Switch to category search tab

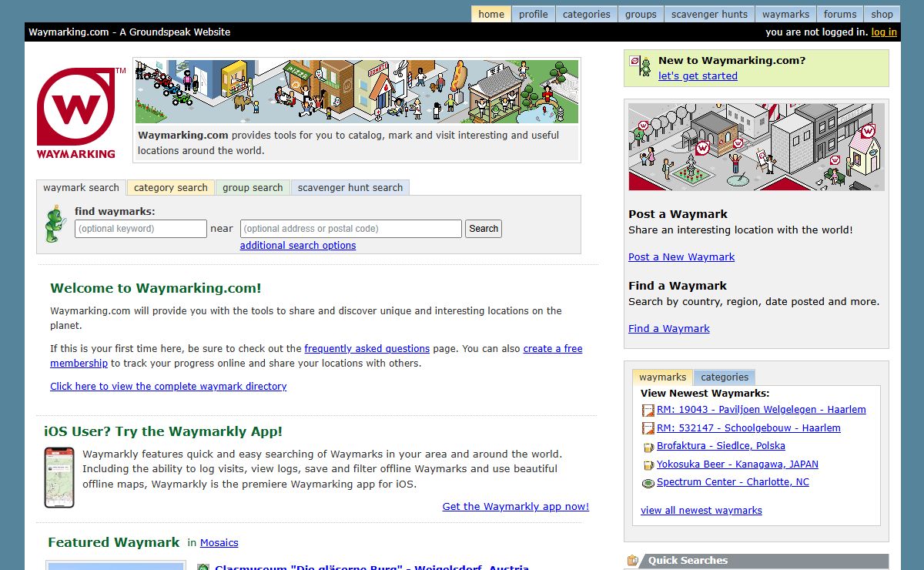pos(171,187)
